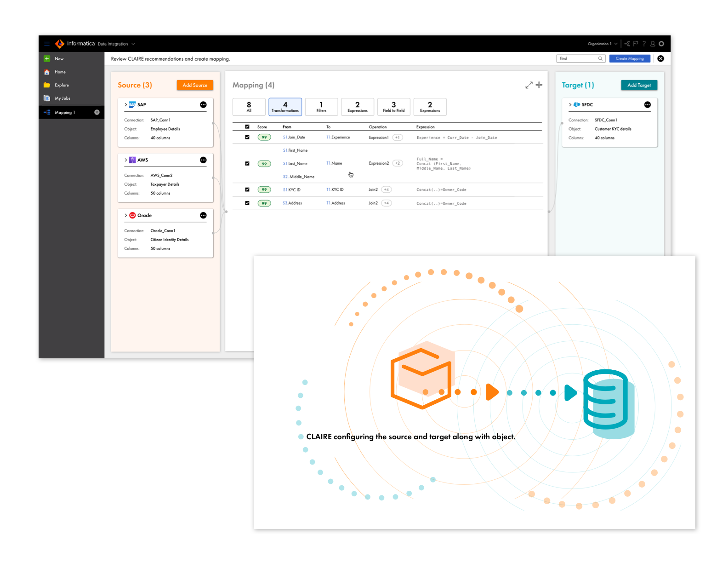
Task: Click the Create Mapping button
Action: coord(630,58)
